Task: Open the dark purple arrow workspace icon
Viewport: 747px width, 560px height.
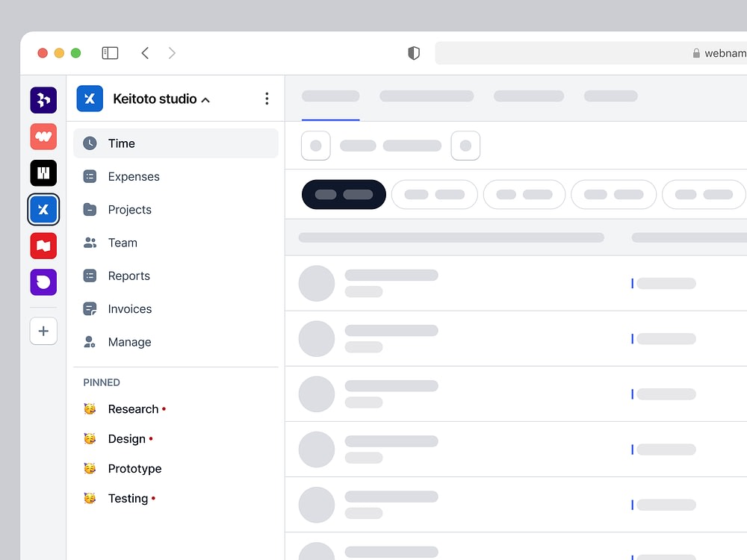Action: (x=43, y=100)
